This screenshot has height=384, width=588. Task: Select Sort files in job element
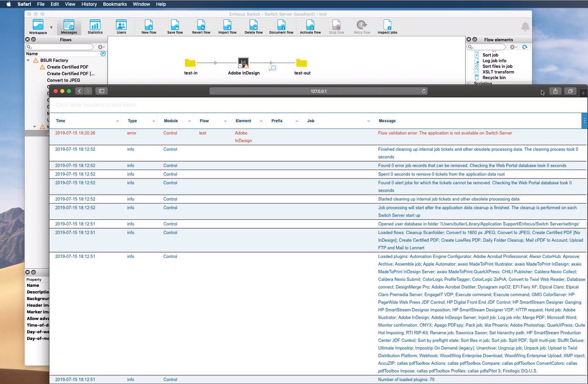497,66
